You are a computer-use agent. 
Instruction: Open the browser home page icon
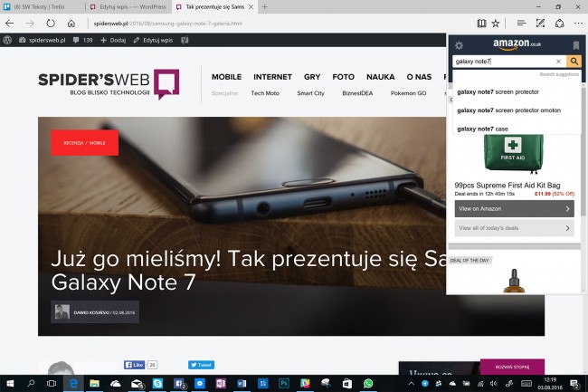pyautogui.click(x=71, y=24)
